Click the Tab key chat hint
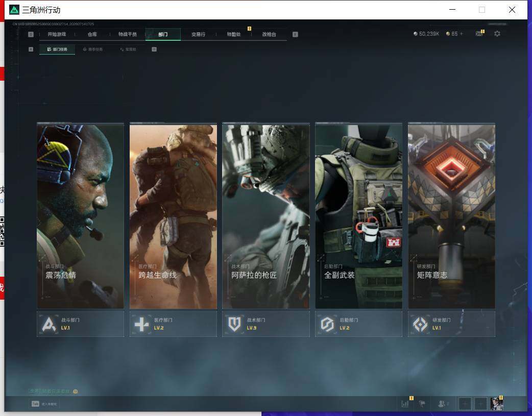This screenshot has height=416, width=532. coord(44,404)
